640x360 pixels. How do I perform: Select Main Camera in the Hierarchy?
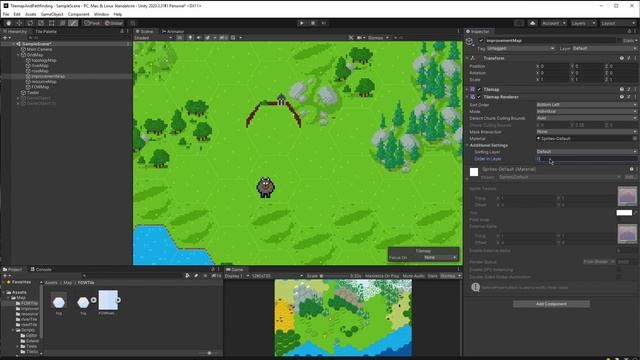pos(39,49)
